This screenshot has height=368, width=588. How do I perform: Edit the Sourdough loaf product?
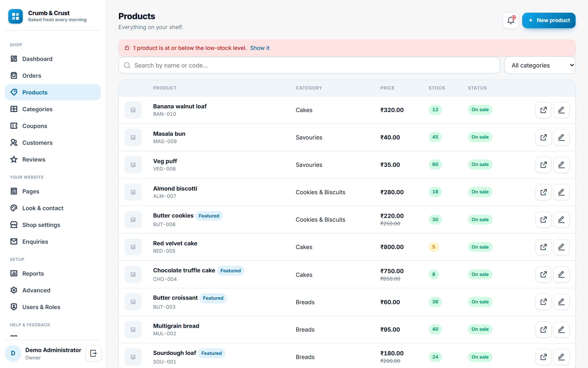[561, 357]
